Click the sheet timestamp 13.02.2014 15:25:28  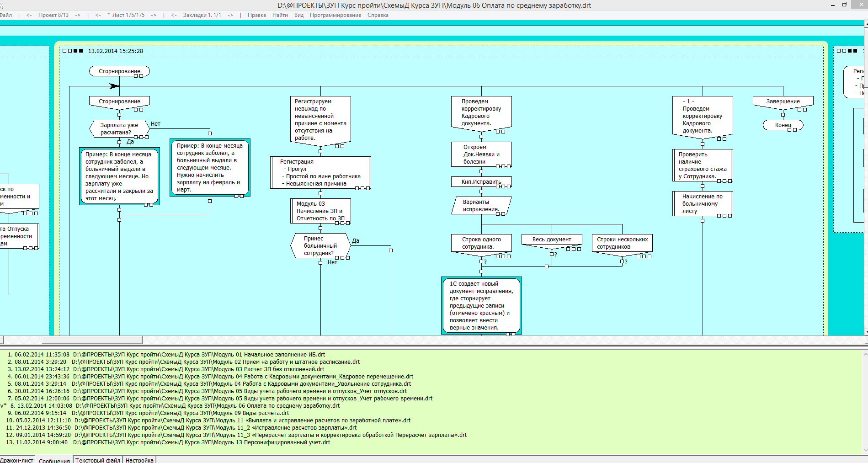pos(115,51)
